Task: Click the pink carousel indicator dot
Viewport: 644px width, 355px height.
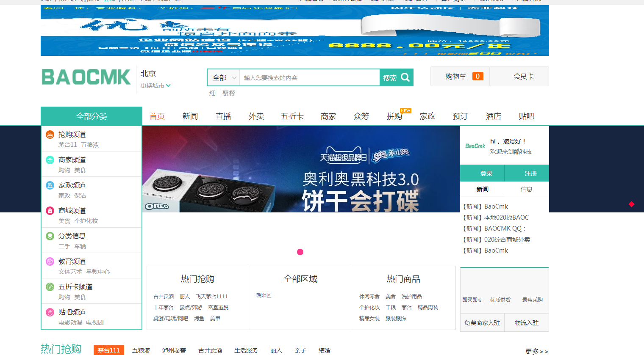Action: pyautogui.click(x=300, y=252)
